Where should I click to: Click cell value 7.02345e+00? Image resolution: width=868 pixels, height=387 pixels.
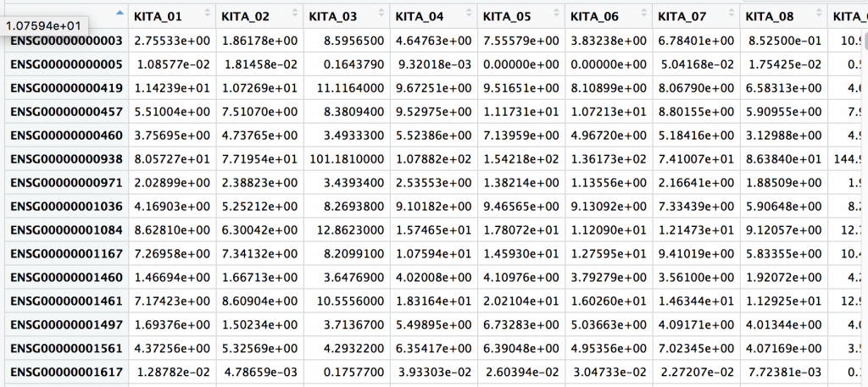coord(697,348)
